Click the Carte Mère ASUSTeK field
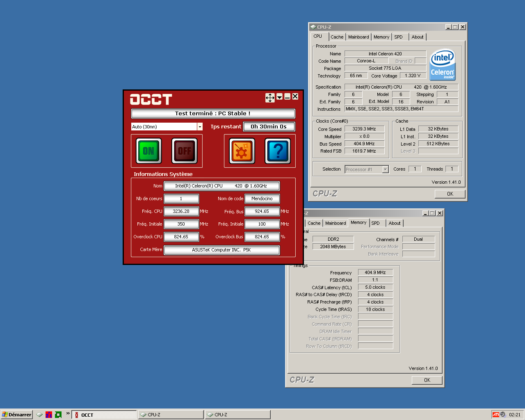 click(222, 250)
